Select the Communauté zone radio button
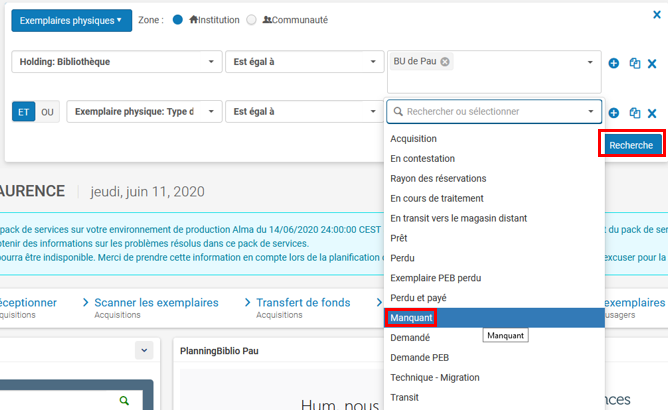Image resolution: width=668 pixels, height=410 pixels. 251,20
